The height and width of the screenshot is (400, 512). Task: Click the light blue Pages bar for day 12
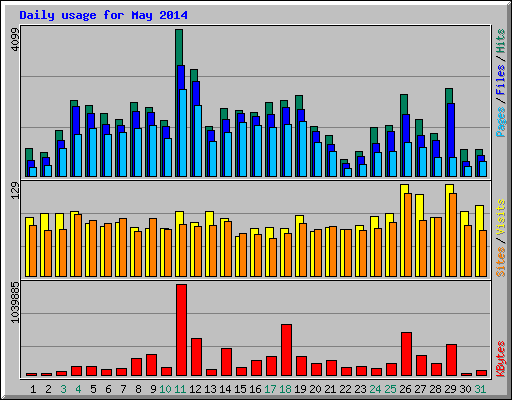click(198, 141)
